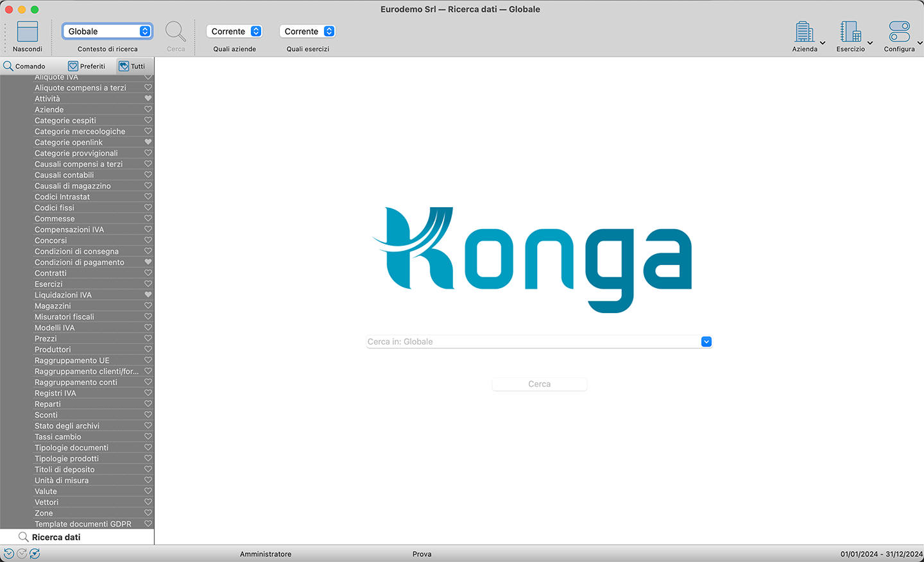Open the Quali esercizi Corrente dropdown
The height and width of the screenshot is (562, 924).
(x=308, y=31)
